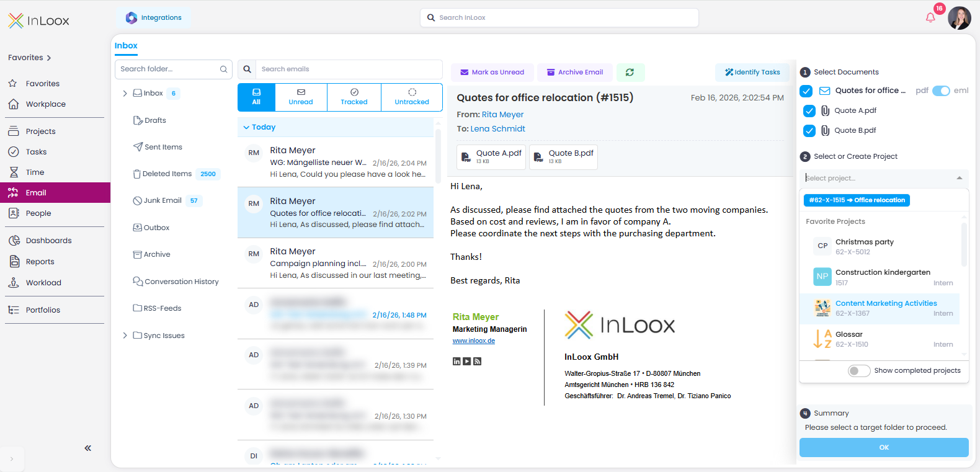The image size is (980, 472).
Task: Click the magnifier icon next to Search emails
Action: tap(247, 69)
